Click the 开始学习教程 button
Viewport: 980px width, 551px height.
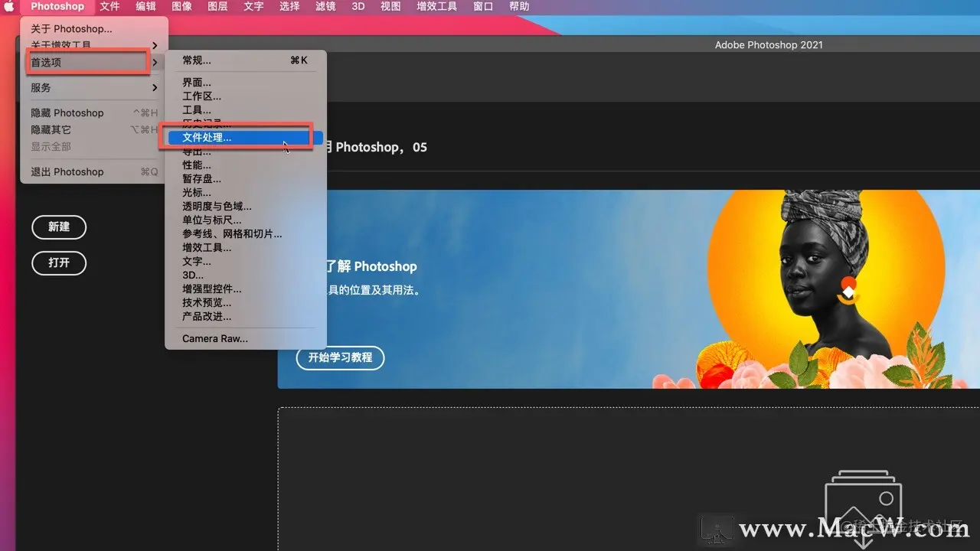[340, 357]
